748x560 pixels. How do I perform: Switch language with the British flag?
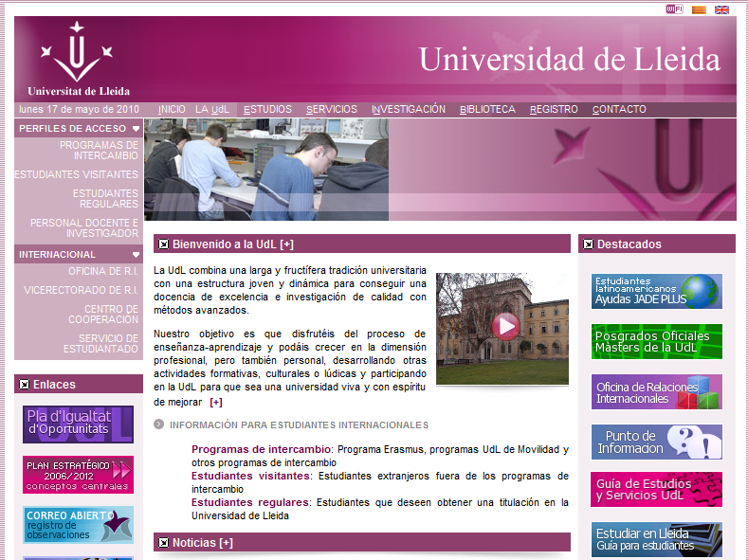(x=721, y=9)
